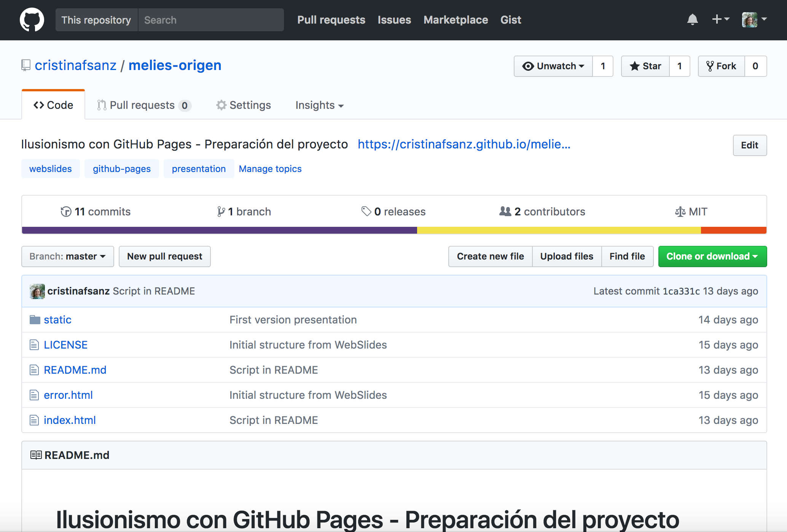Click the orange-red language bar segment
The width and height of the screenshot is (787, 532).
[x=734, y=230]
